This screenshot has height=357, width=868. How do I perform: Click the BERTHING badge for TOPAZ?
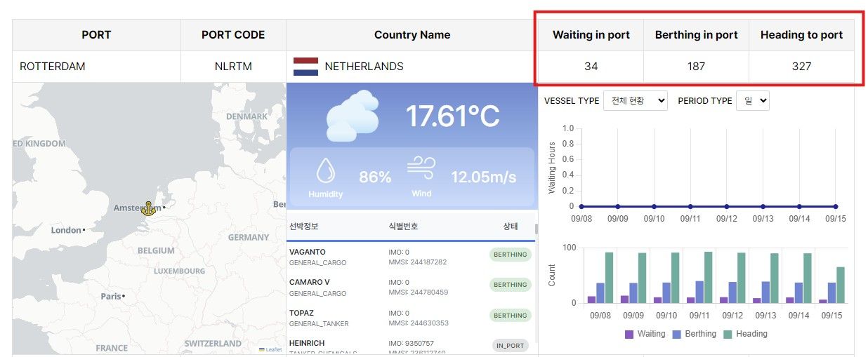tap(510, 316)
